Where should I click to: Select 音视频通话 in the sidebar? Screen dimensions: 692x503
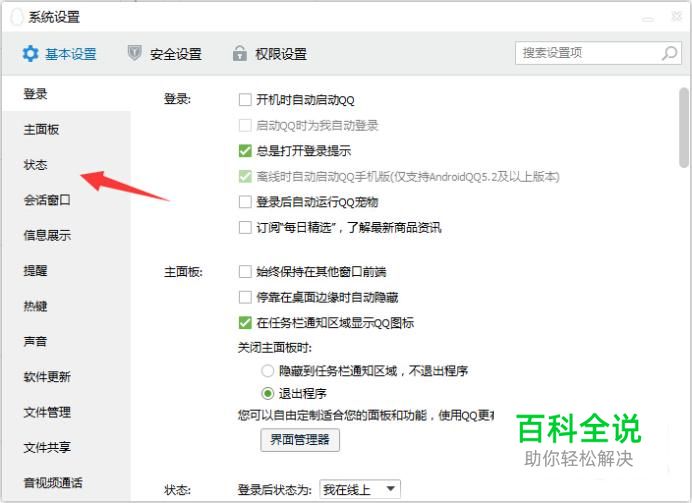coord(66,483)
